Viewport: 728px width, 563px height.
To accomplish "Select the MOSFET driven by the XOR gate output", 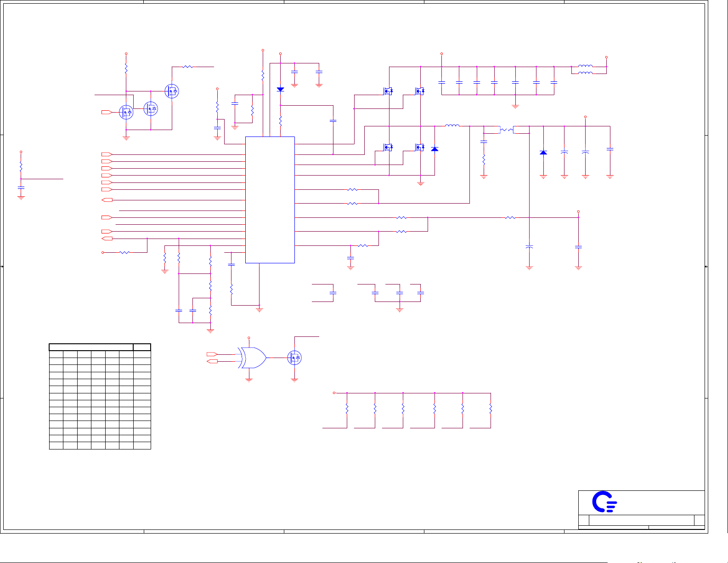I will [x=294, y=358].
